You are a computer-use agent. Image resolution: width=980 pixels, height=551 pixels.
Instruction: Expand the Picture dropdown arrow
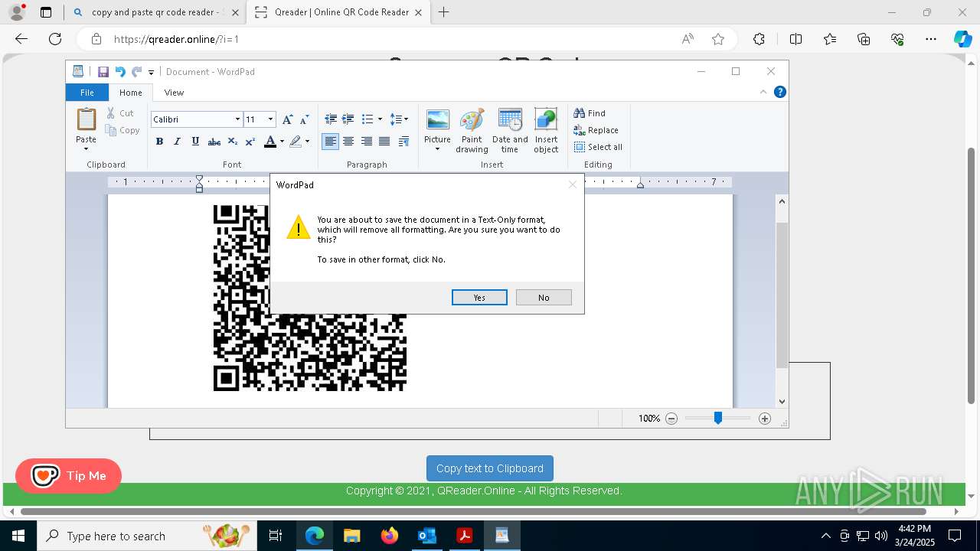coord(437,149)
